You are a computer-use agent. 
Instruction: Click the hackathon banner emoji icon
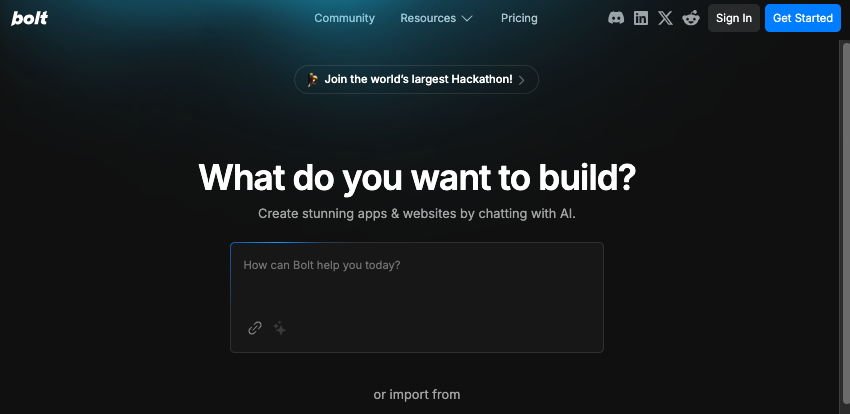coord(313,80)
